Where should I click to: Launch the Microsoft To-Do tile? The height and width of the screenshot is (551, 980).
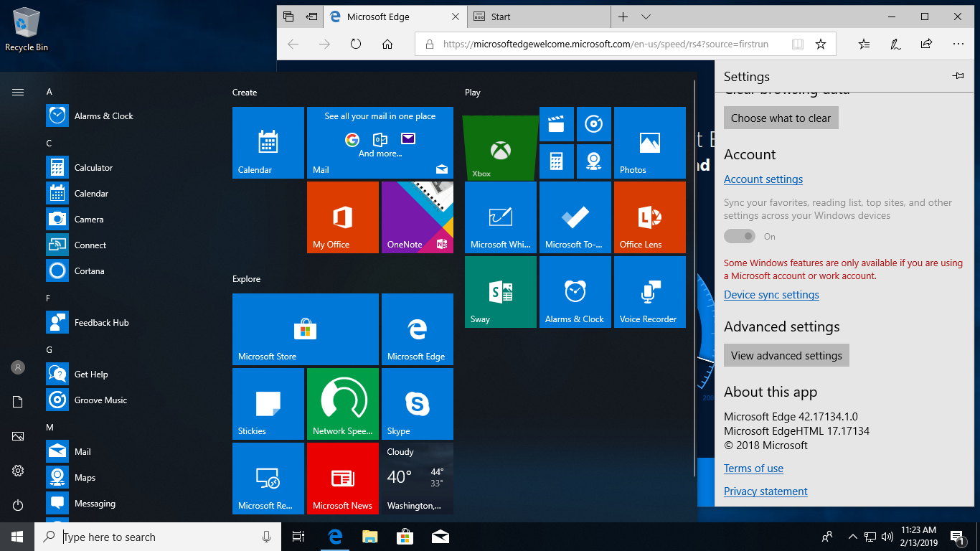pos(575,217)
